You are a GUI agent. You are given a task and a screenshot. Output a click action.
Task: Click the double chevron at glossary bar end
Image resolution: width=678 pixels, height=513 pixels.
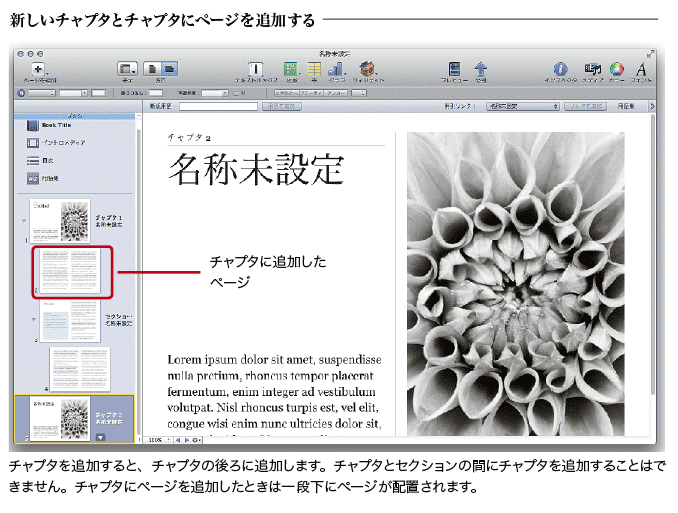tap(652, 106)
